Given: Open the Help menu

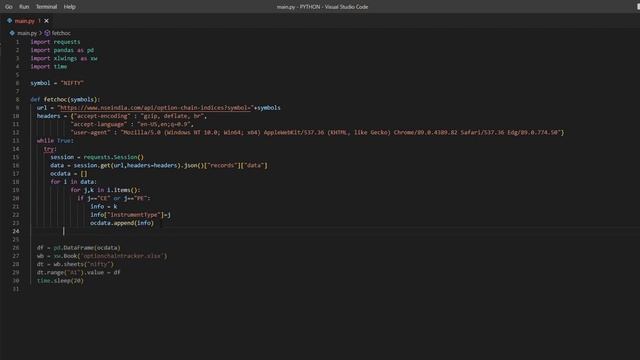Looking at the screenshot, I should pyautogui.click(x=70, y=7).
